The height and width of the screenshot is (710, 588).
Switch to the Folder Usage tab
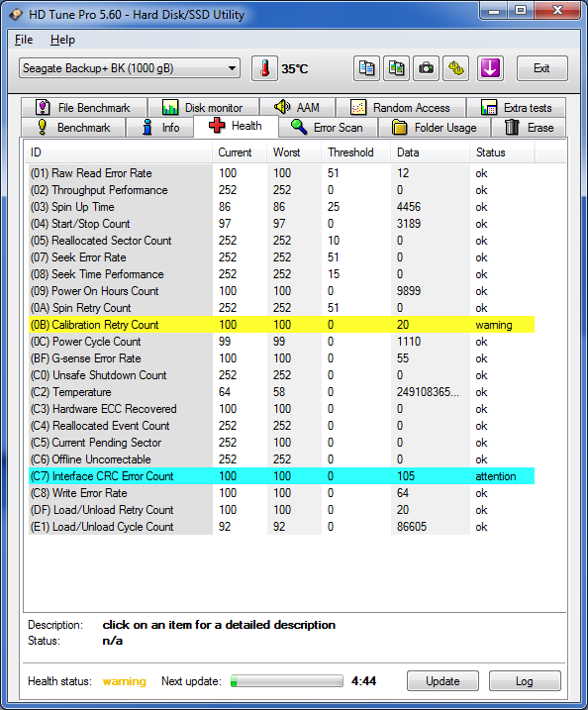click(435, 127)
